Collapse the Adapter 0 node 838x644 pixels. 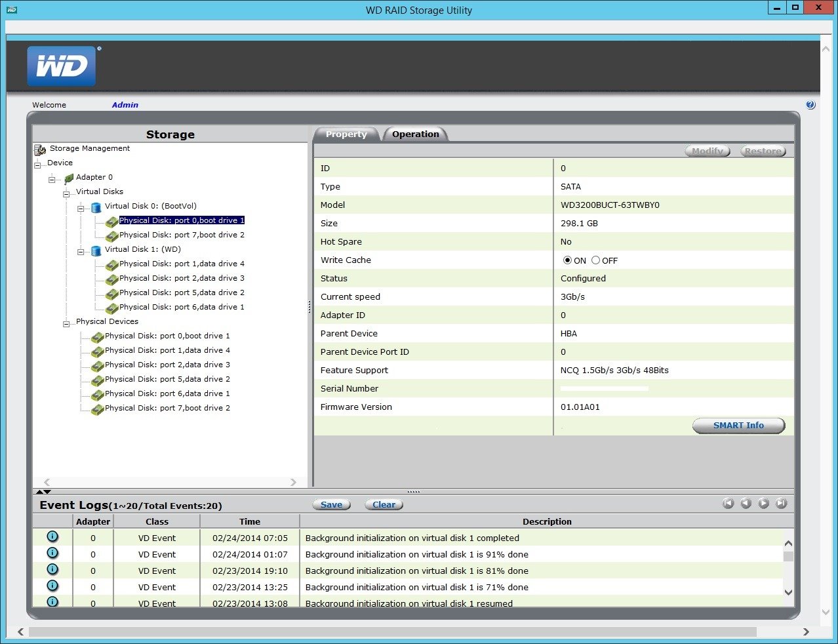pyautogui.click(x=52, y=178)
